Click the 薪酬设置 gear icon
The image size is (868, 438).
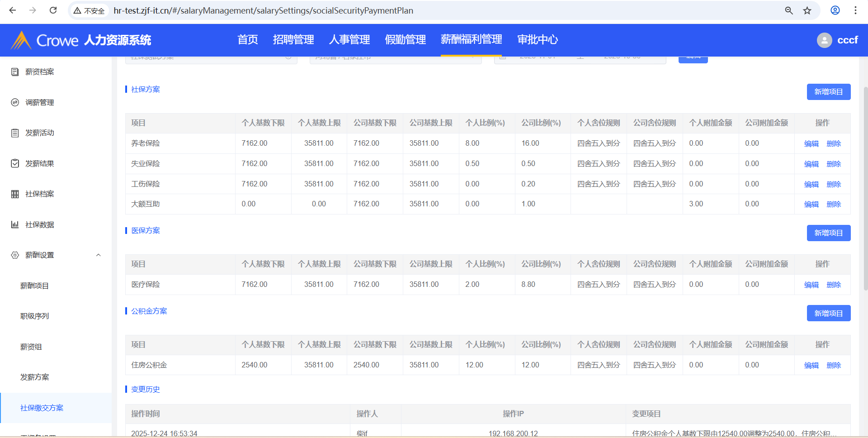click(15, 255)
